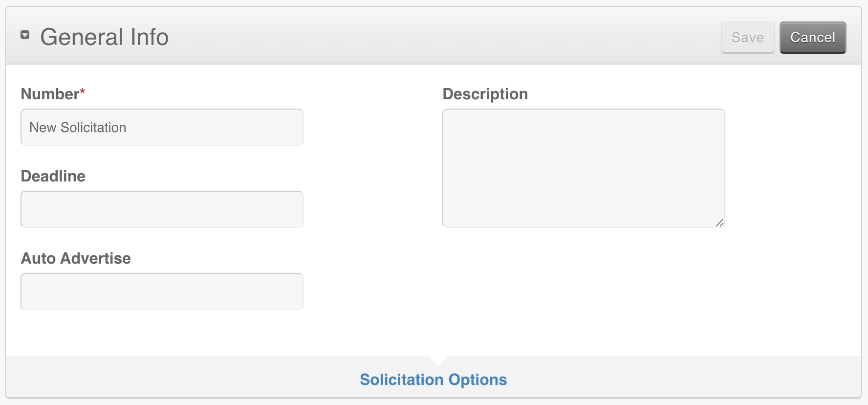Click the Auto Advertise input field
This screenshot has height=405, width=868.
tap(162, 292)
